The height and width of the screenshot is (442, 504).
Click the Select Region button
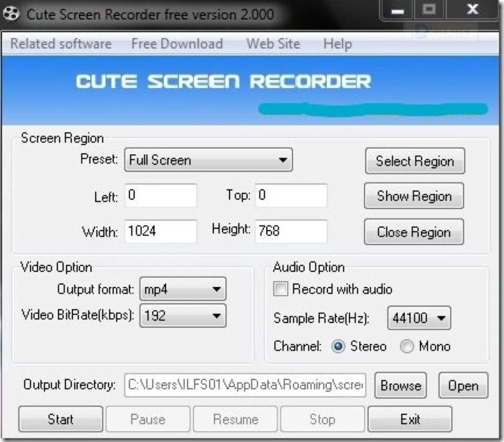click(x=415, y=161)
